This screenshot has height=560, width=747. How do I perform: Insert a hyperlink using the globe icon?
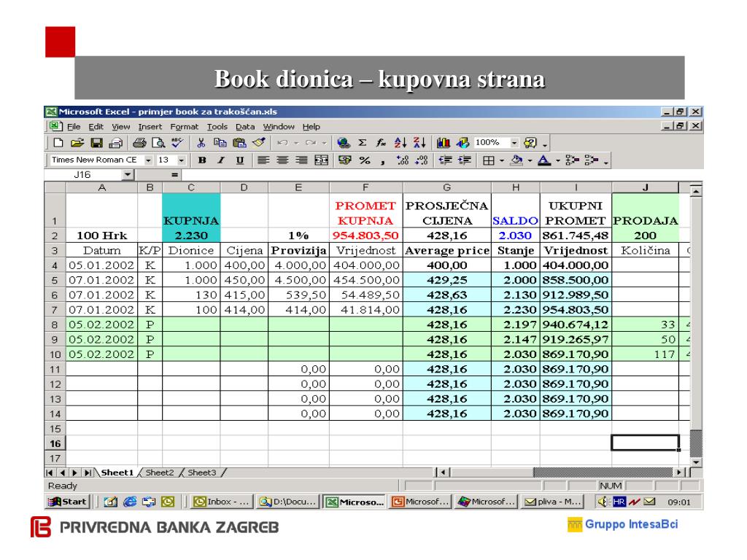[x=343, y=142]
